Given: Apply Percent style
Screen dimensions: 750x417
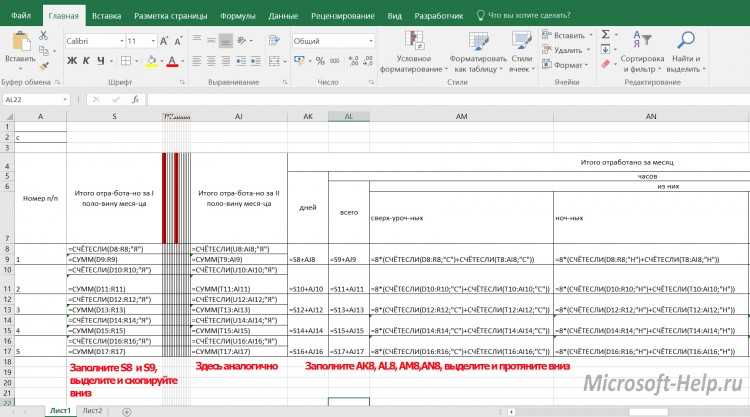Looking at the screenshot, I should pyautogui.click(x=320, y=61).
